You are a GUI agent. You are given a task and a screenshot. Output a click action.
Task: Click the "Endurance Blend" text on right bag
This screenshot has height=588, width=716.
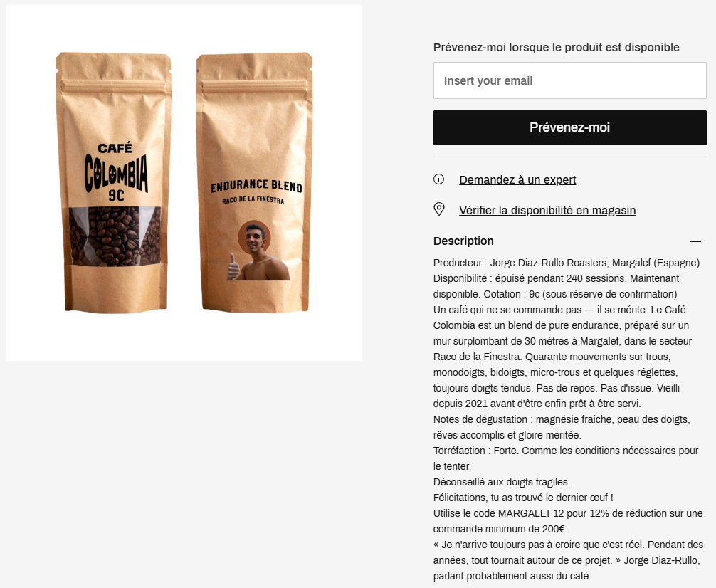256,186
